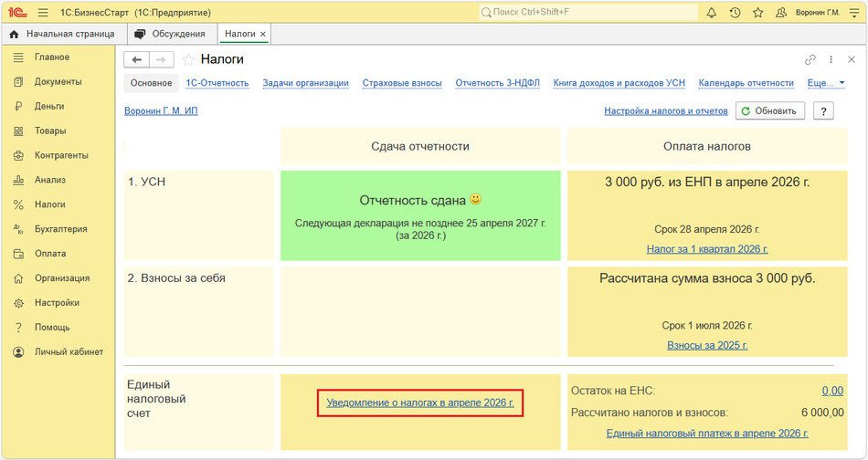The width and height of the screenshot is (868, 460).
Task: Open Книга доходов и расходов УСН
Action: tap(619, 83)
